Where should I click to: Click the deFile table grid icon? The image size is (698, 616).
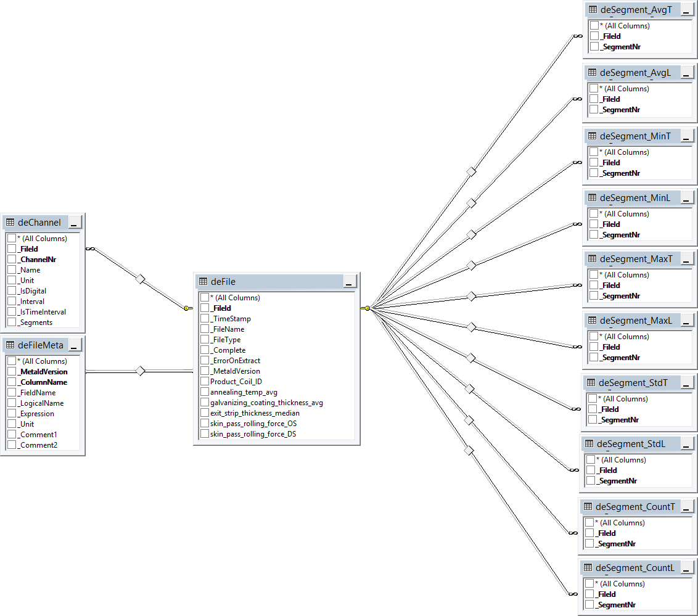203,281
